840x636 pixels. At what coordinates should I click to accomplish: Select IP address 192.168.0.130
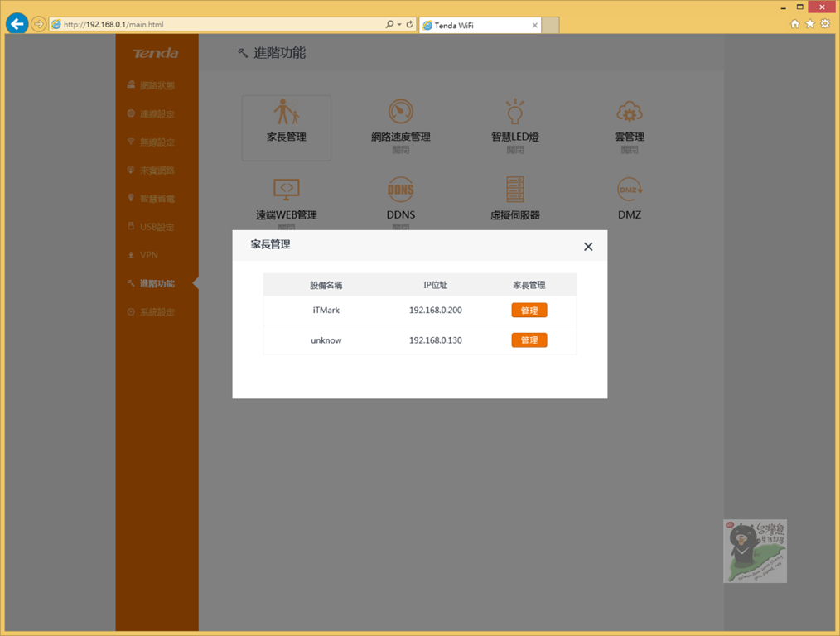click(435, 340)
